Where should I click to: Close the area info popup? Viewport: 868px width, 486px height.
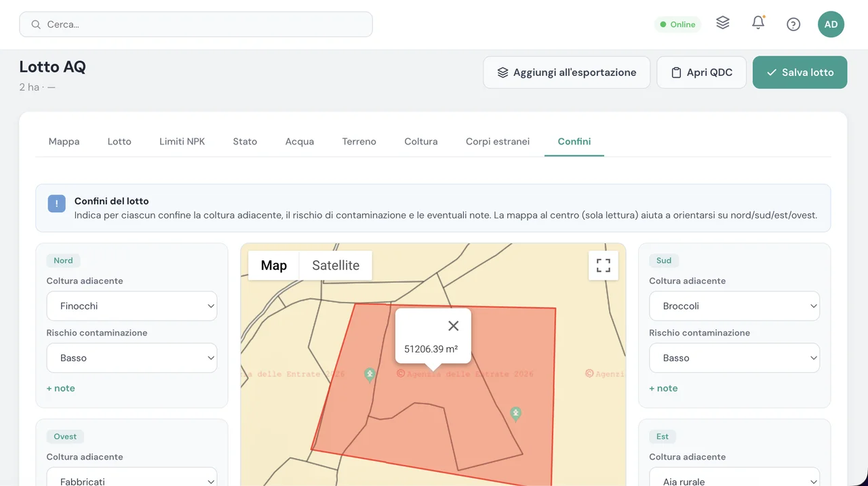point(454,326)
